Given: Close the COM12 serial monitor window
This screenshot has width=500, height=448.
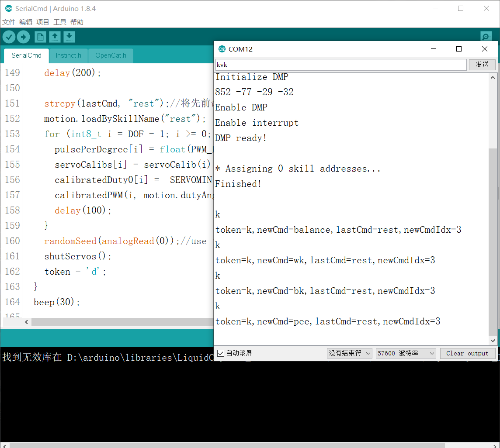Looking at the screenshot, I should click(x=485, y=49).
